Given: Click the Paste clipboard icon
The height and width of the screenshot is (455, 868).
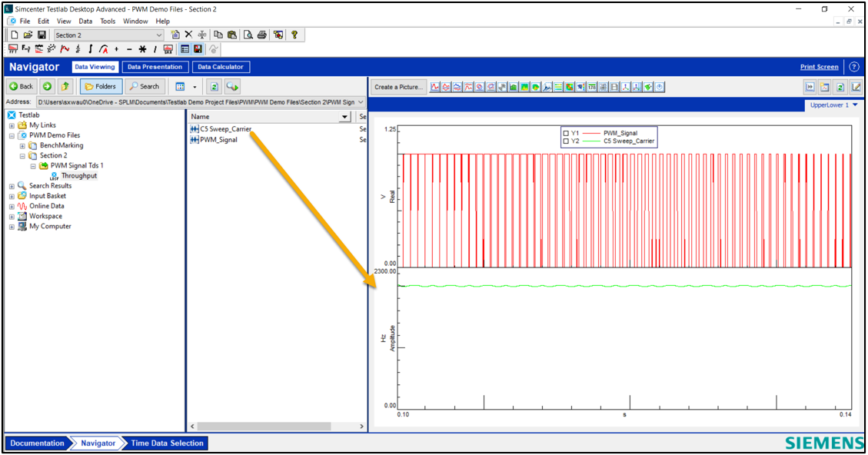Looking at the screenshot, I should (232, 35).
